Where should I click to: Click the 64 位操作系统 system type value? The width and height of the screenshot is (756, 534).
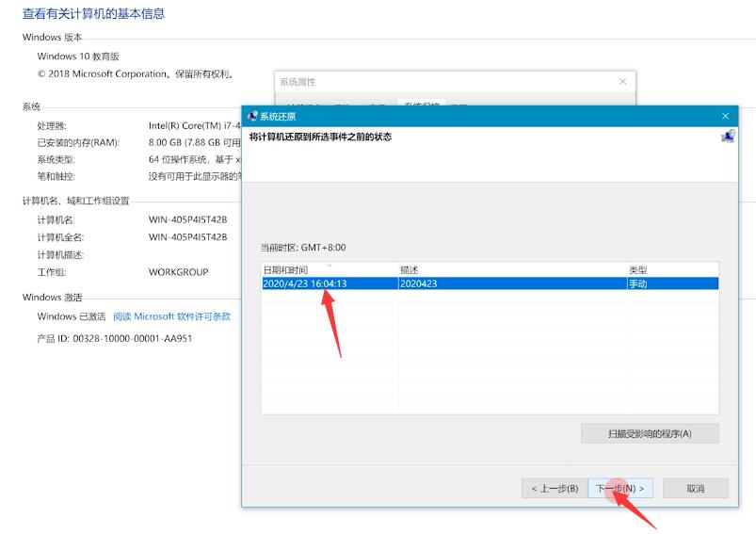[195, 159]
